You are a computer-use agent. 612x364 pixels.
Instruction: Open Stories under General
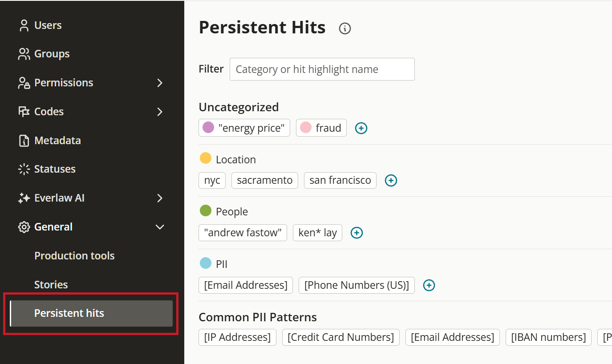[51, 285]
